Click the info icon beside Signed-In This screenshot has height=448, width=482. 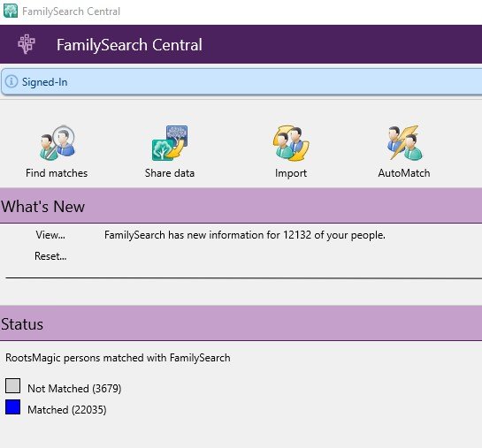[11, 81]
